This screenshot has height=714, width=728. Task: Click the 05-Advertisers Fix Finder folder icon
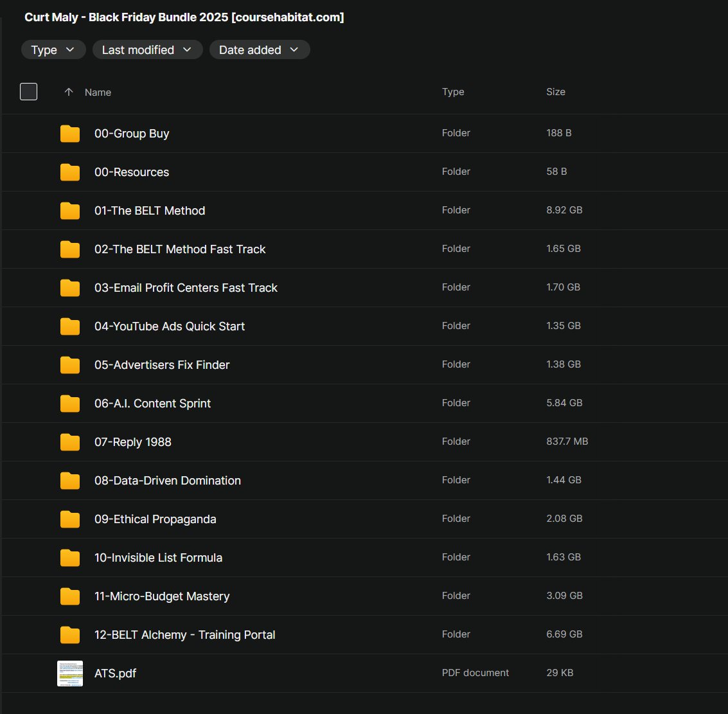coord(70,365)
